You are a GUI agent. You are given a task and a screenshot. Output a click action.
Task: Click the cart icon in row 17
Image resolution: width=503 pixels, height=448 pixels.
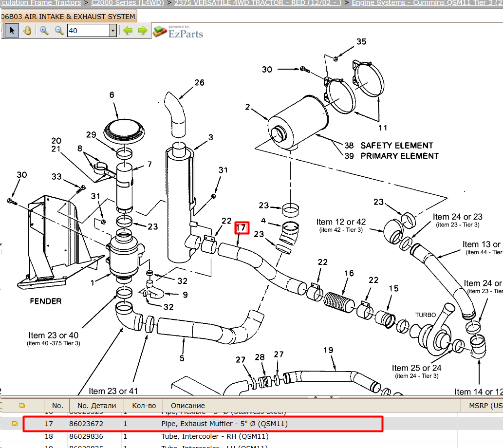click(x=15, y=424)
